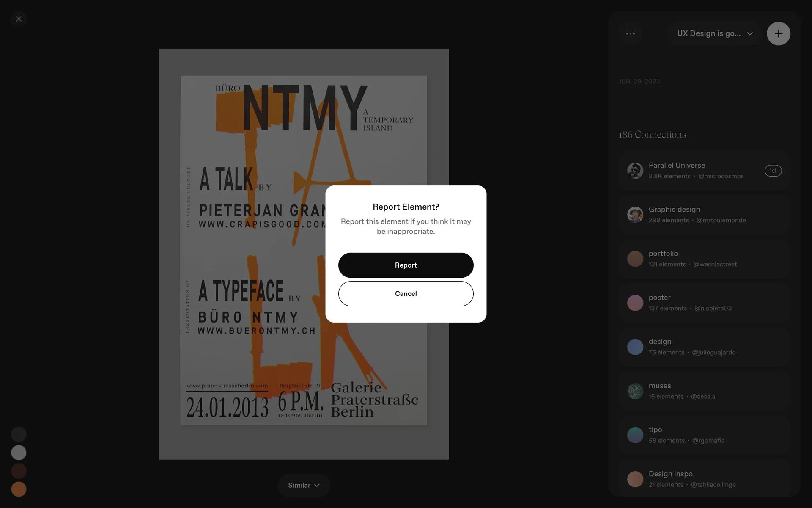Click the portfolio collection avatar
Screen dimensions: 812x508
coord(635,259)
